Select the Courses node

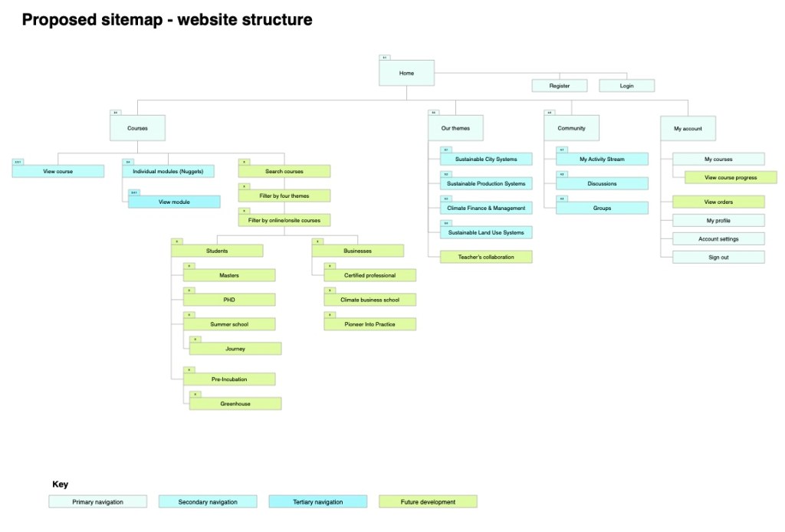click(137, 128)
